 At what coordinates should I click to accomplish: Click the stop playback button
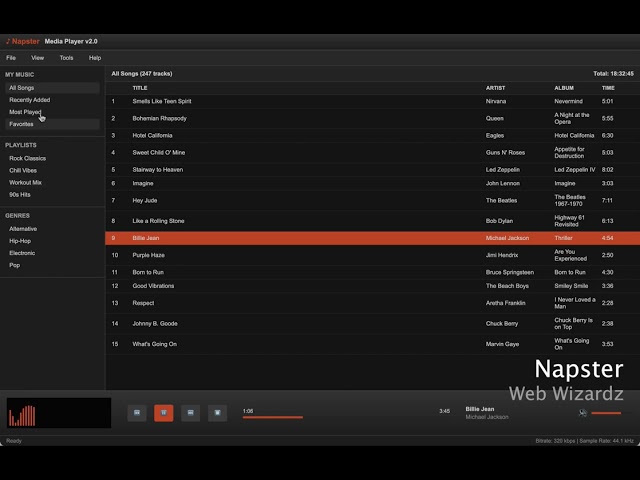coord(217,413)
